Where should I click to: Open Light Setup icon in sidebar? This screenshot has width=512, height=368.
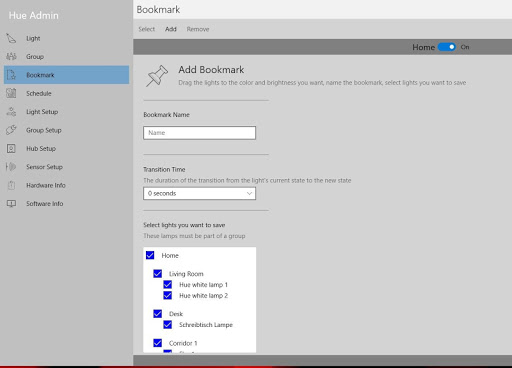pyautogui.click(x=11, y=112)
